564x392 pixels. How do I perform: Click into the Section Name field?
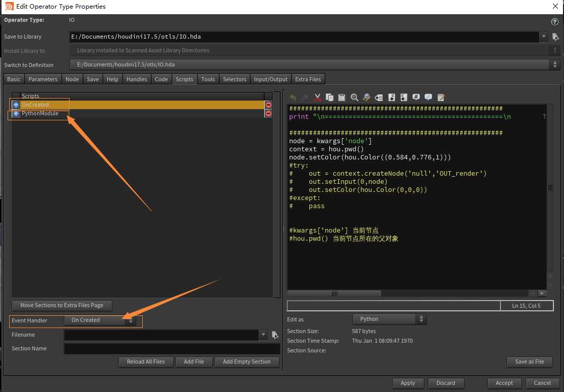pos(172,348)
